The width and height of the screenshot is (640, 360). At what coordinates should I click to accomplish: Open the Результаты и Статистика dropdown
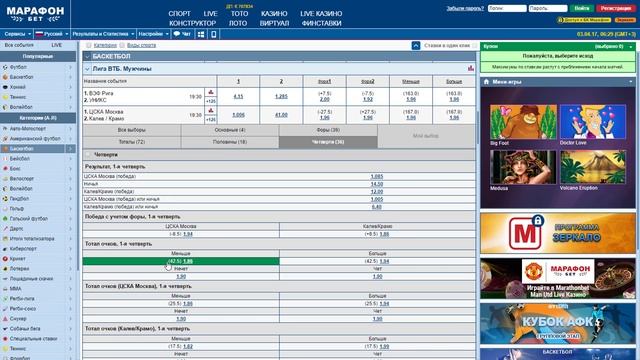(x=103, y=34)
